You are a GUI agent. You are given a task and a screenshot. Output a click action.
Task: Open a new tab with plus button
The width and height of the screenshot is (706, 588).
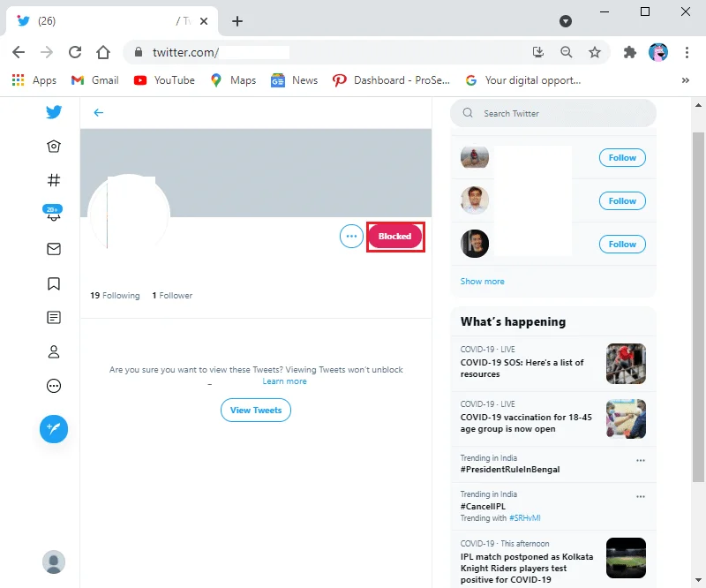point(237,21)
